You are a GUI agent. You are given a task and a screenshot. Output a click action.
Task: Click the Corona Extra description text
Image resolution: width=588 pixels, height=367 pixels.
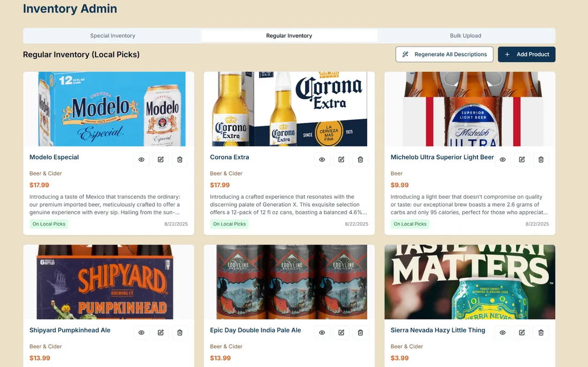click(x=288, y=205)
